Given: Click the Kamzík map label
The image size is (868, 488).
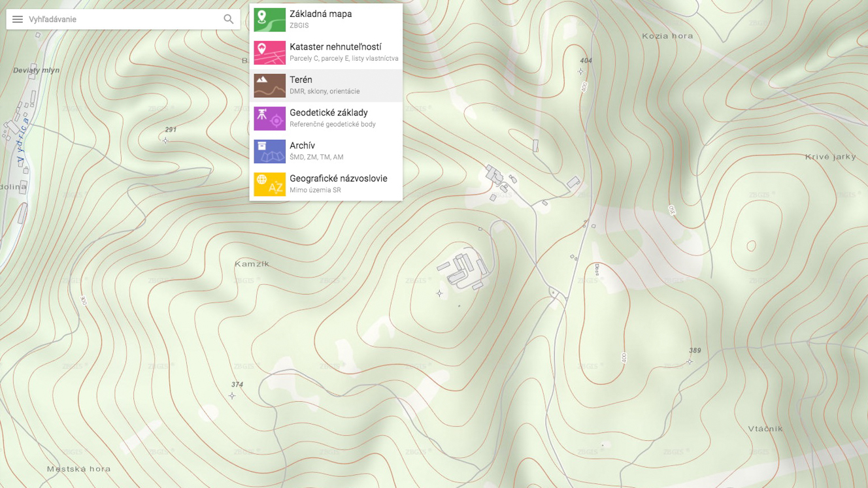Looking at the screenshot, I should (252, 264).
